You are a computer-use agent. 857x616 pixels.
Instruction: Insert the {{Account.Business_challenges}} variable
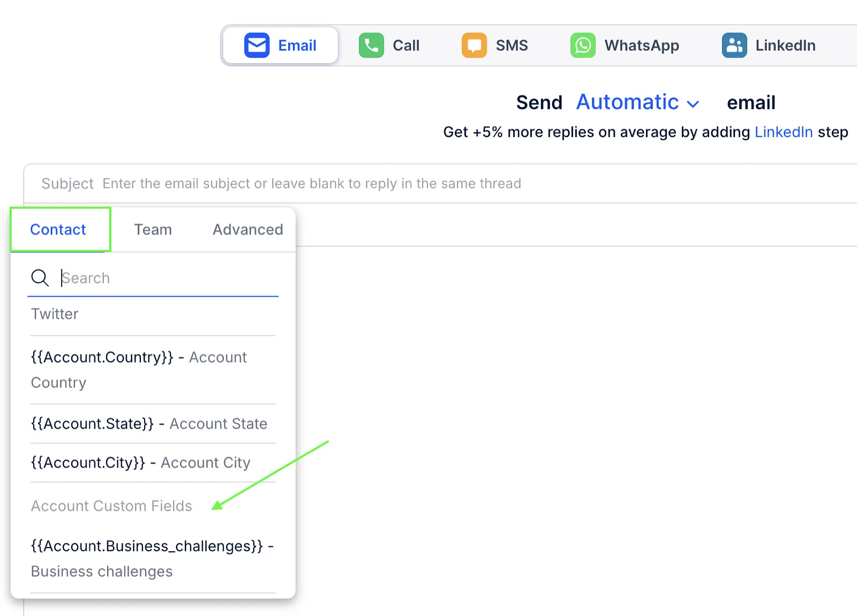coord(153,559)
